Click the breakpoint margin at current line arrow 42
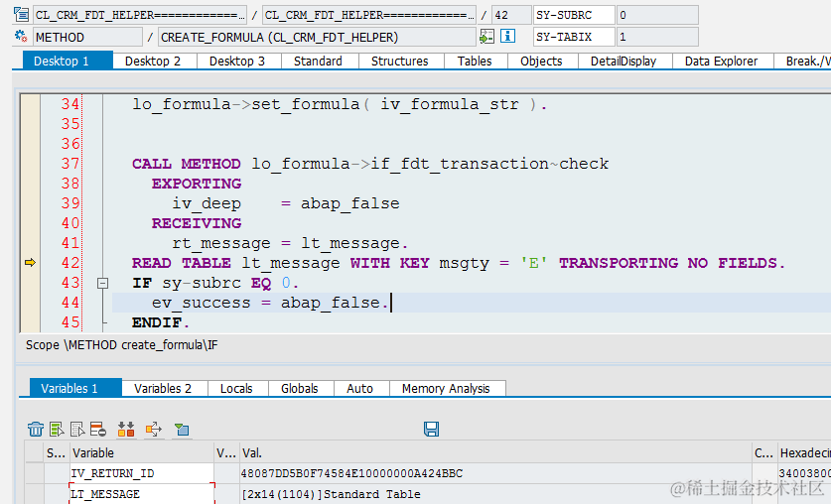Image resolution: width=831 pixels, height=504 pixels. click(x=30, y=263)
